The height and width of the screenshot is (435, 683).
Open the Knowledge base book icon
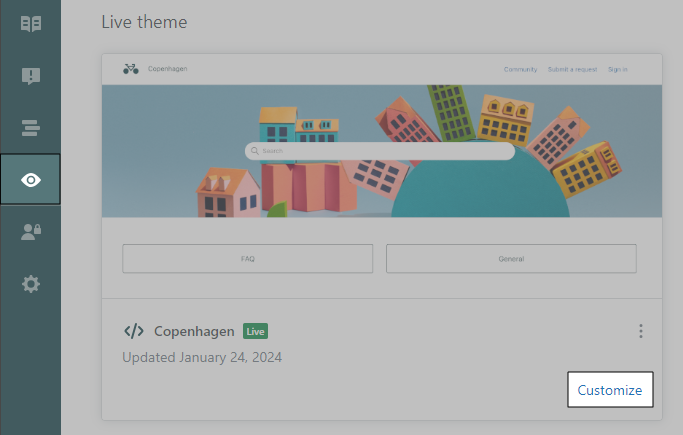(x=30, y=23)
